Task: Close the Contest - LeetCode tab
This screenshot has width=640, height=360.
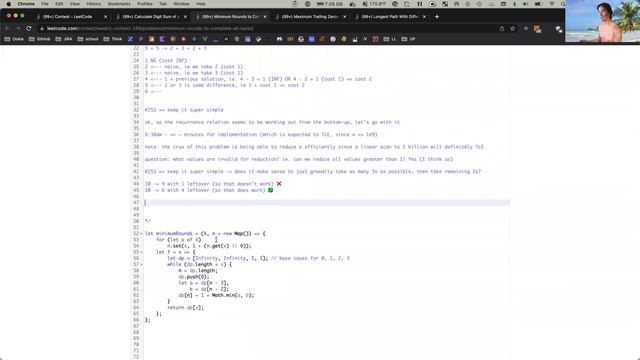Action: tap(105, 17)
